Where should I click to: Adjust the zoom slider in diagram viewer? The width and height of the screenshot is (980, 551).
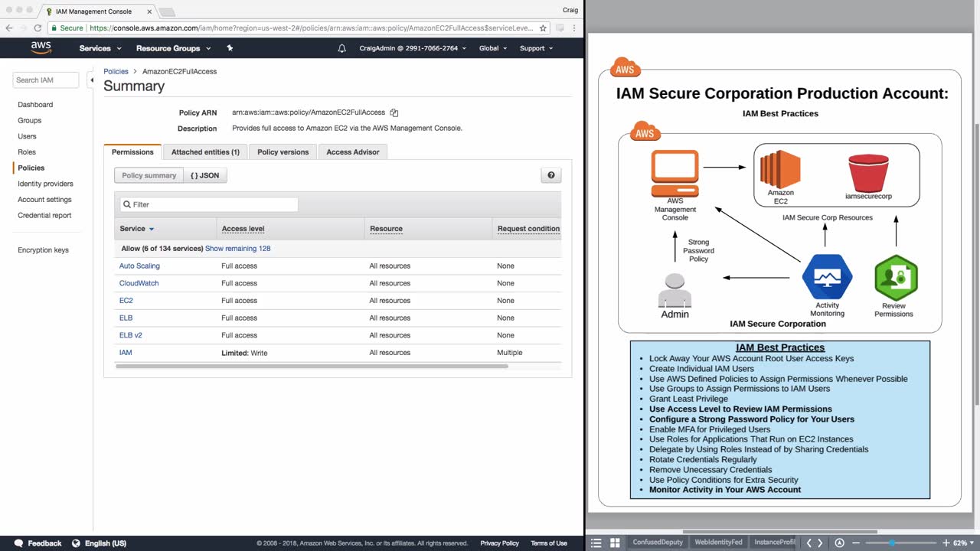click(x=891, y=543)
